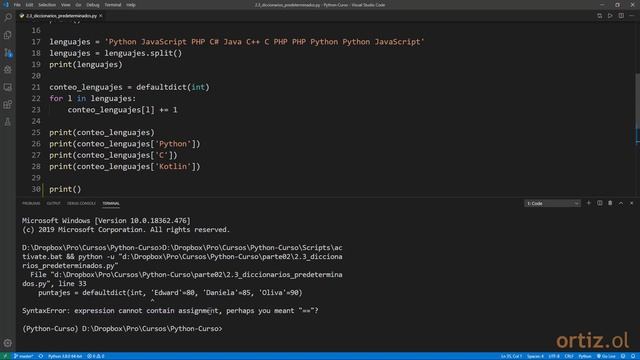Click "print(conteo_lenguajes['C'])" on line 27
Viewport: 640px width, 360px height.
pyautogui.click(x=113, y=155)
